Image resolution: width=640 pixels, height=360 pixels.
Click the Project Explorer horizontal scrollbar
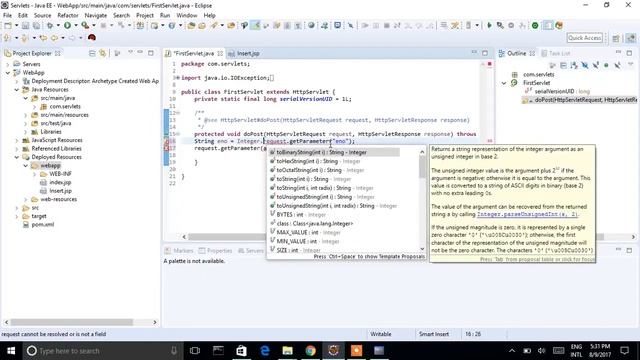click(x=71, y=322)
